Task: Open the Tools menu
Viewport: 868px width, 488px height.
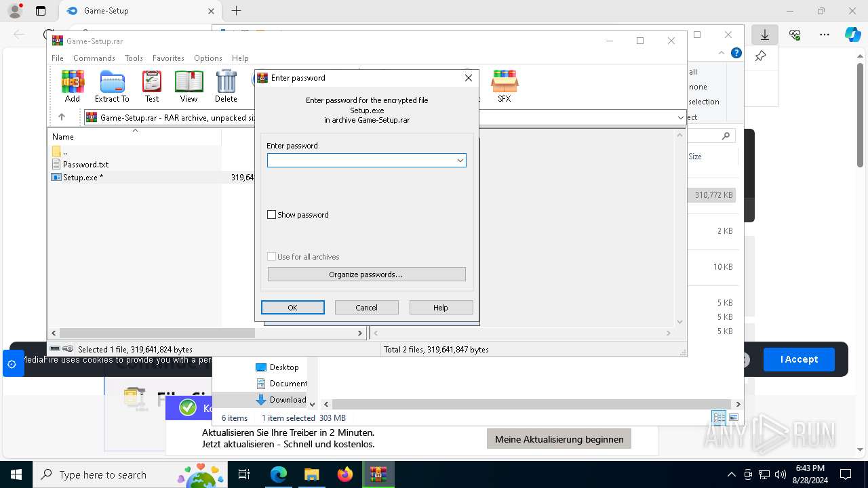Action: [x=134, y=58]
